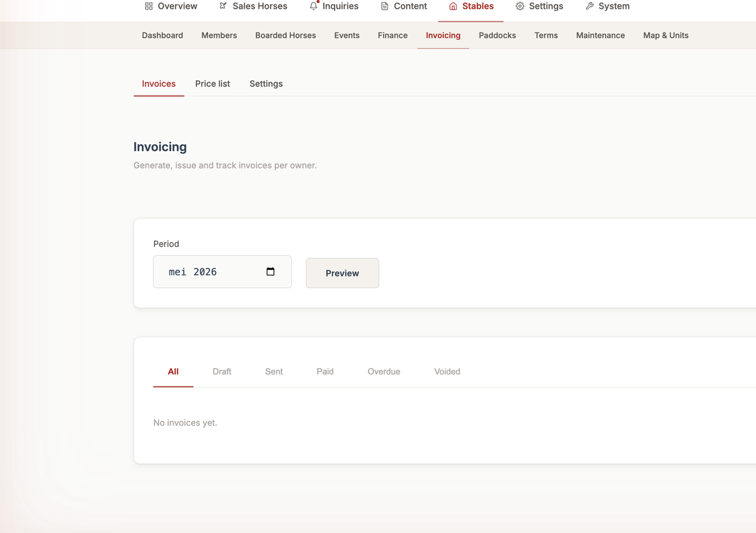Open the Paddocks subtab
Screen dimensions: 756x533
[x=497, y=35]
